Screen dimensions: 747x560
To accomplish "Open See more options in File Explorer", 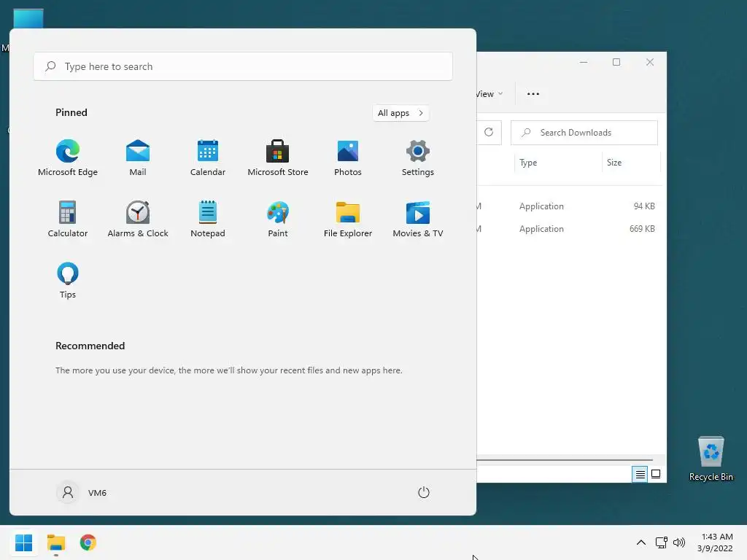I will (x=533, y=94).
